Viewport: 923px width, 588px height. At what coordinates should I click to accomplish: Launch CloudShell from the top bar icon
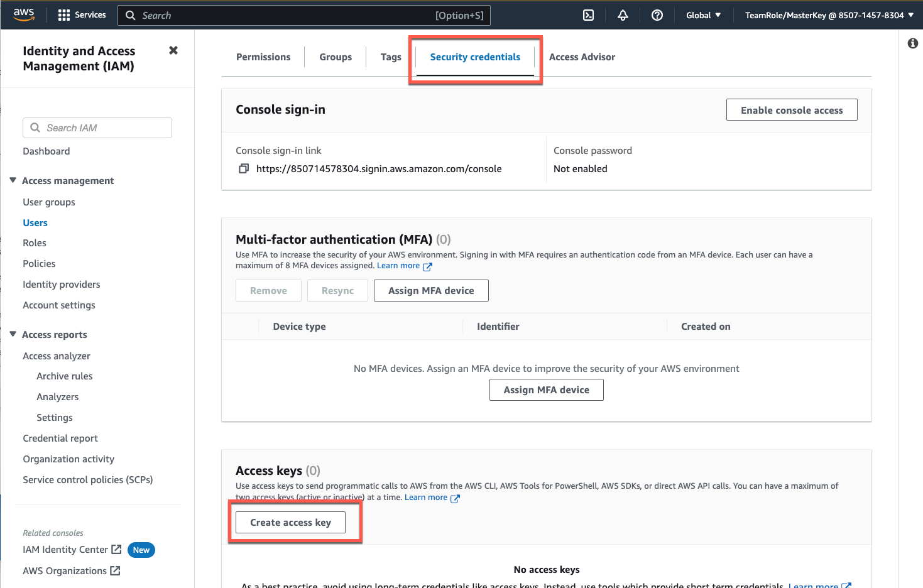pyautogui.click(x=588, y=15)
